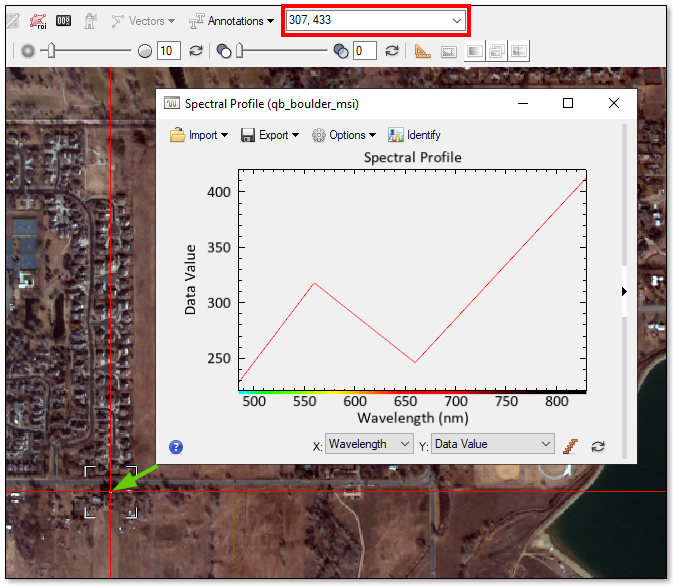Open the Go To coordinates dropdown showing 307, 433
This screenshot has height=588, width=673.
tap(457, 20)
